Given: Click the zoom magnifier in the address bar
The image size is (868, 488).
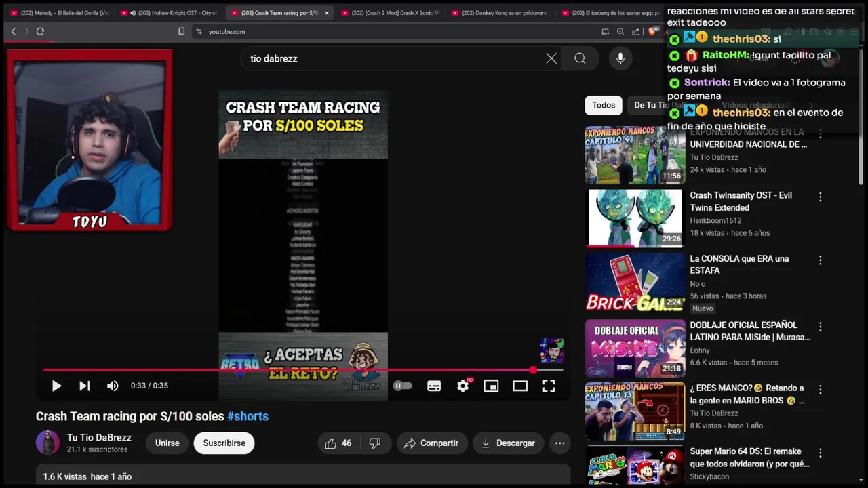Looking at the screenshot, I should pyautogui.click(x=620, y=31).
